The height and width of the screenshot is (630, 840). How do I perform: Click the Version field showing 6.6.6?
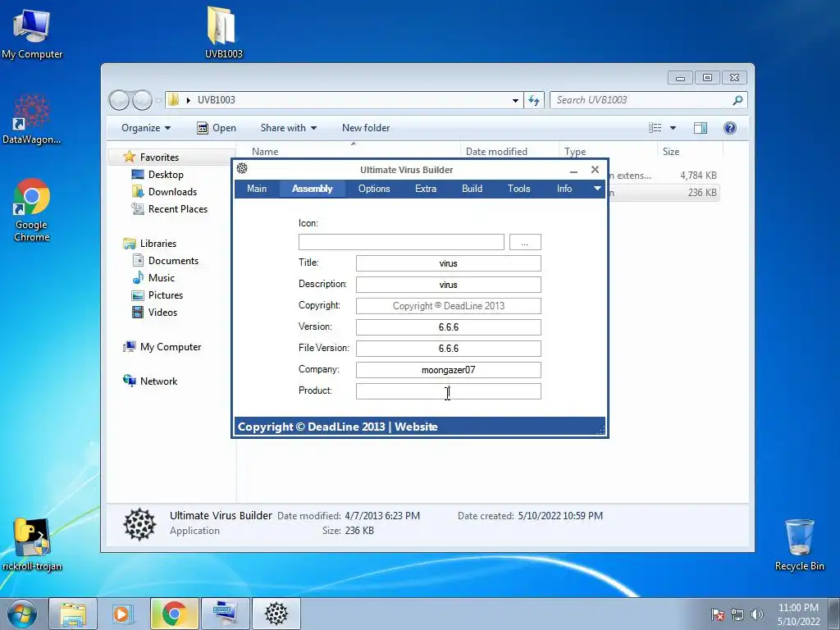pyautogui.click(x=449, y=327)
